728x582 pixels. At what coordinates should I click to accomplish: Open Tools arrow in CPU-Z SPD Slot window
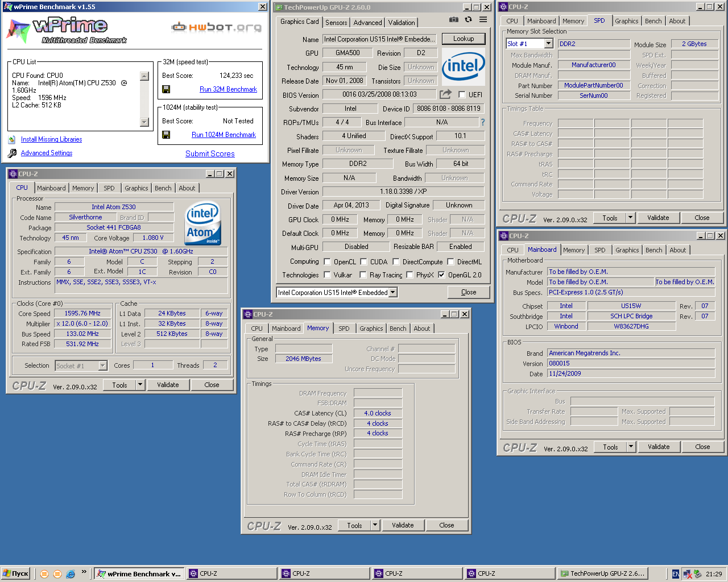(x=630, y=218)
